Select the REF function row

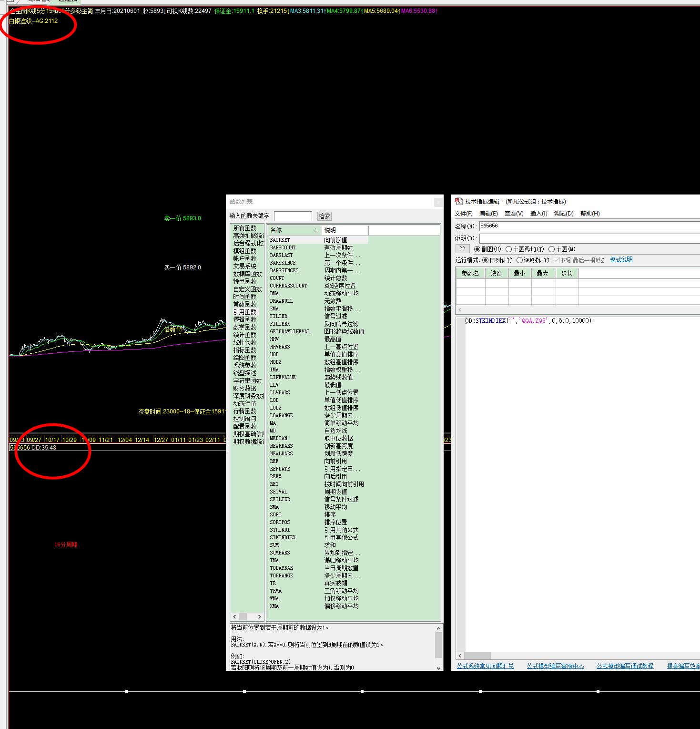(x=318, y=462)
